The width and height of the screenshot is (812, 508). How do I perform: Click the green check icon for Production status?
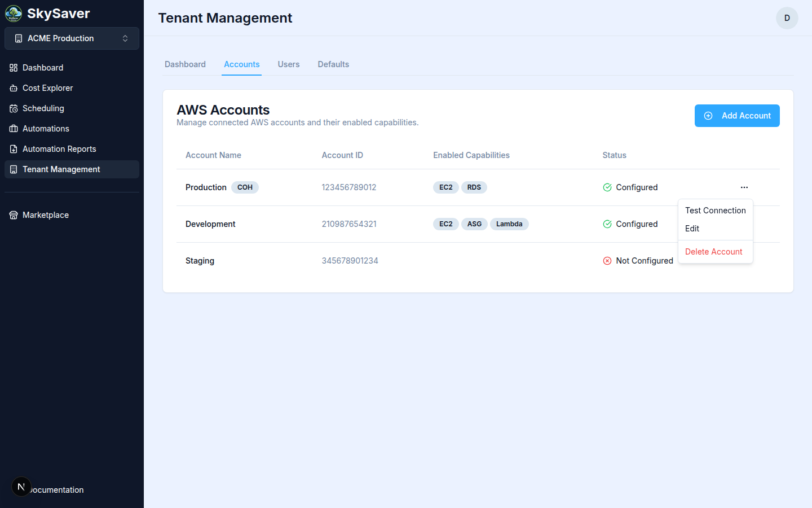(x=607, y=187)
